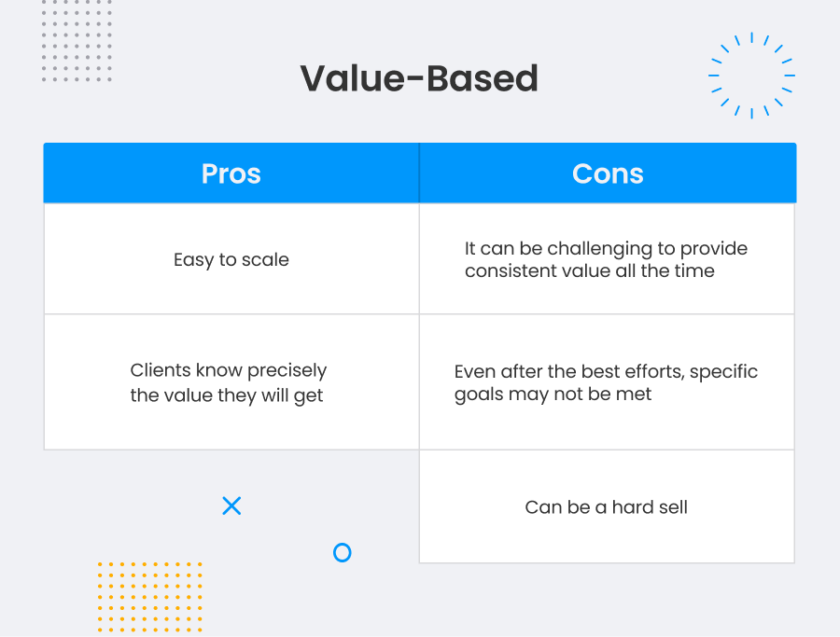Image resolution: width=840 pixels, height=637 pixels.
Task: Select the Cons column header
Action: [x=608, y=173]
